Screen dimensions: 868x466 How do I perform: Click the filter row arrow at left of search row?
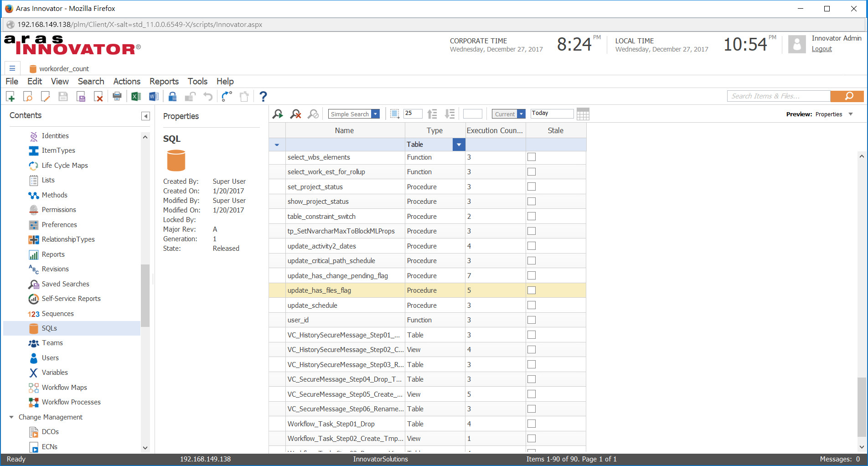[x=277, y=145]
